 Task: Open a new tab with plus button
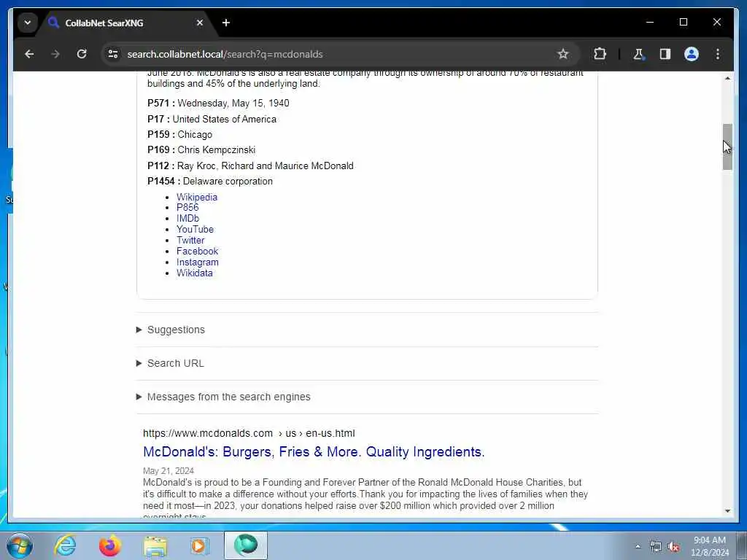pyautogui.click(x=226, y=23)
